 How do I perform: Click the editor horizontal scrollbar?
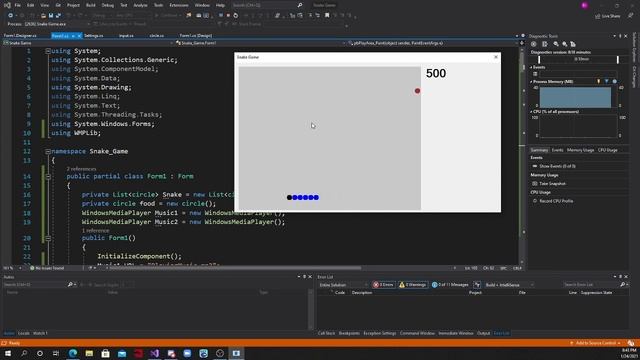pos(236,268)
